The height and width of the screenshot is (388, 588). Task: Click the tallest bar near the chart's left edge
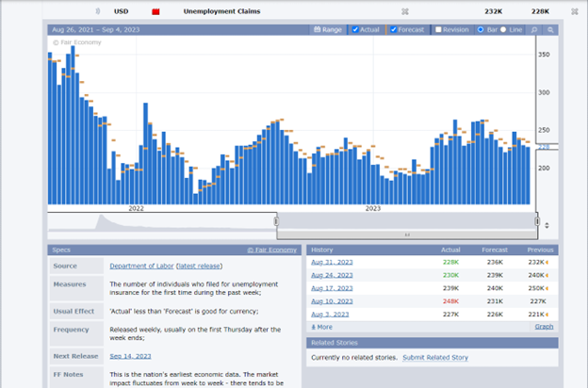click(x=73, y=125)
